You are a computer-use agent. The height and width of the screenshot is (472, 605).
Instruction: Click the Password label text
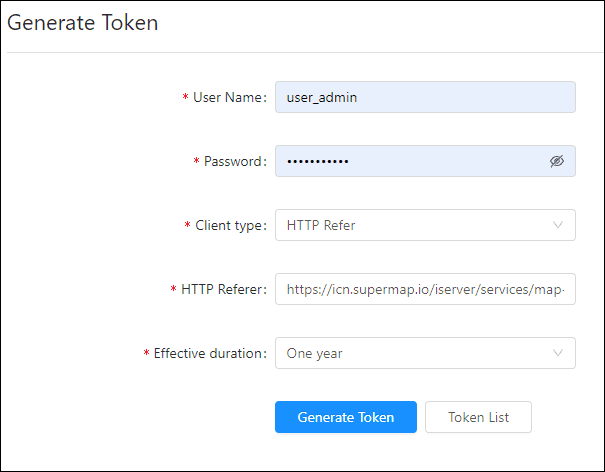235,161
